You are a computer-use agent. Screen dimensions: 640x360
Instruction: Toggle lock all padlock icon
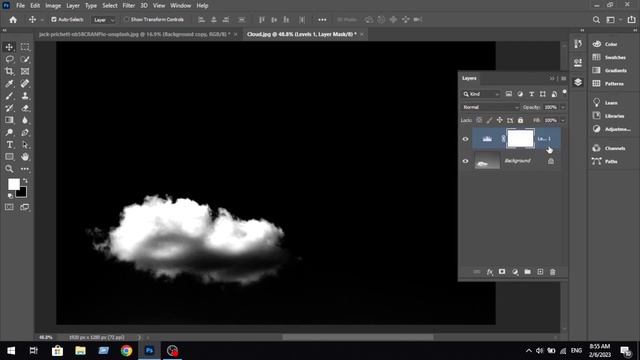pos(520,120)
